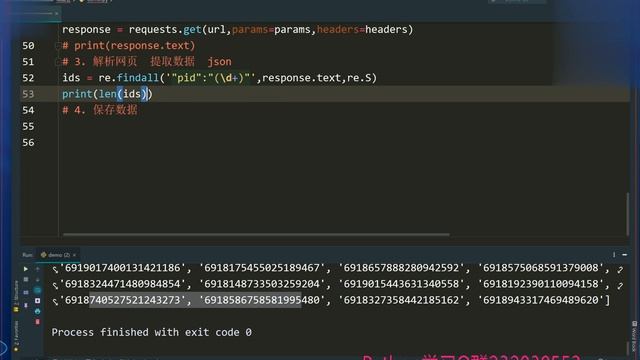Open the Structure side tool tab
This screenshot has width=640, height=360.
pyautogui.click(x=16, y=296)
